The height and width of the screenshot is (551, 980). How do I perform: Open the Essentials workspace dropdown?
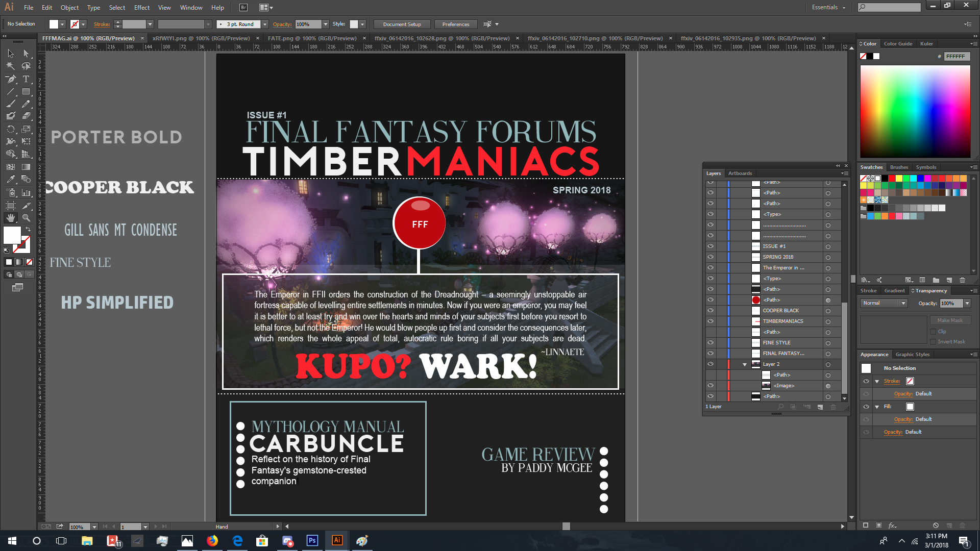pyautogui.click(x=828, y=7)
